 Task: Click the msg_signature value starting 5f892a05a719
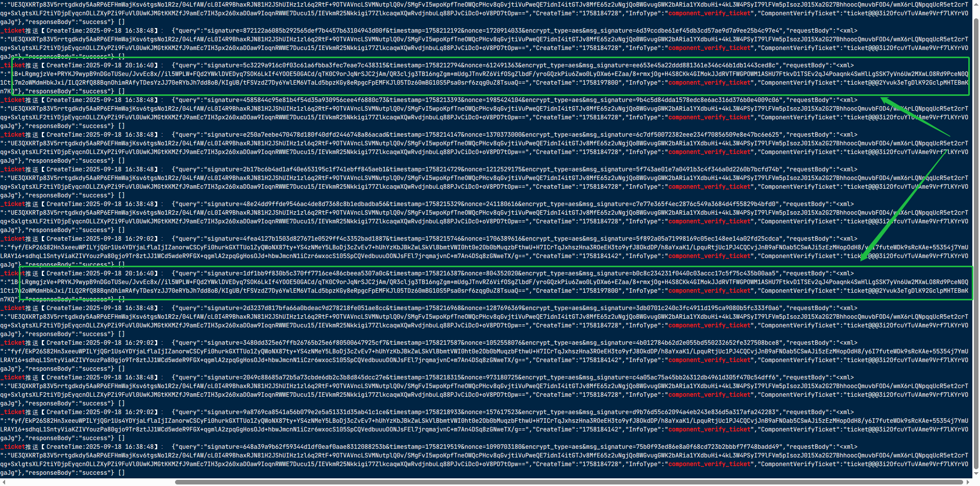tap(707, 239)
